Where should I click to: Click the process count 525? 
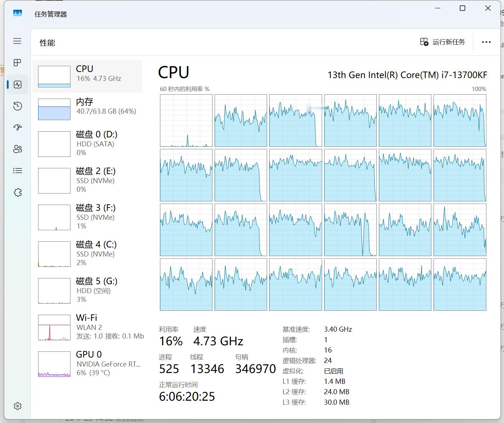[x=169, y=369]
